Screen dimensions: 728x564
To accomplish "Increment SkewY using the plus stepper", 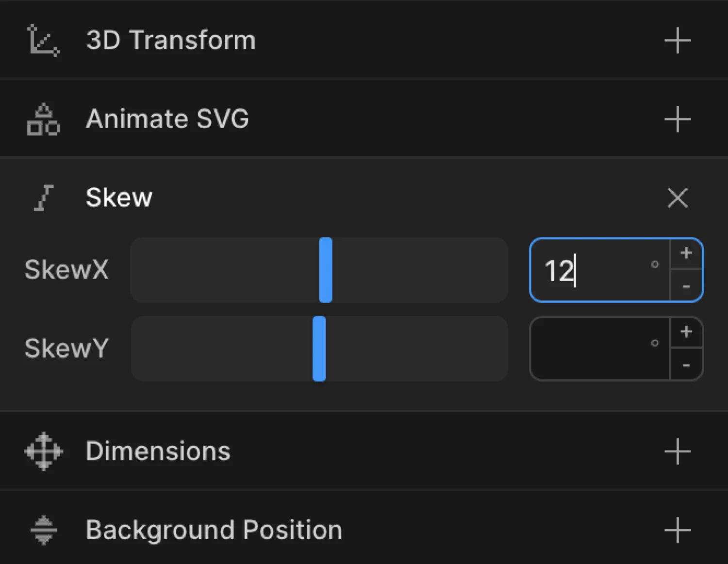I will pos(686,332).
